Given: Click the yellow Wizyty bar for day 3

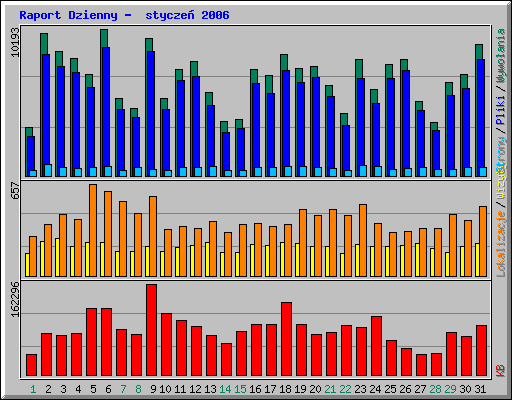Looking at the screenshot, I should coord(57,257).
